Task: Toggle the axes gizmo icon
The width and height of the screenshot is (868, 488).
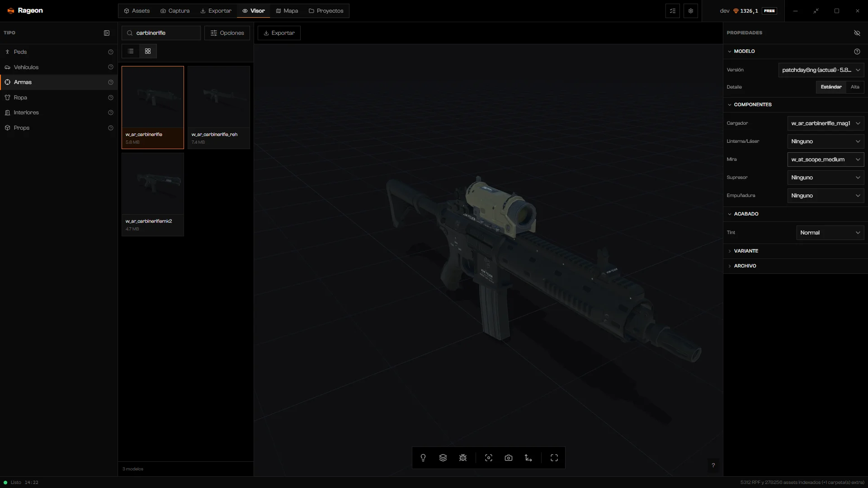Action: coord(528,458)
